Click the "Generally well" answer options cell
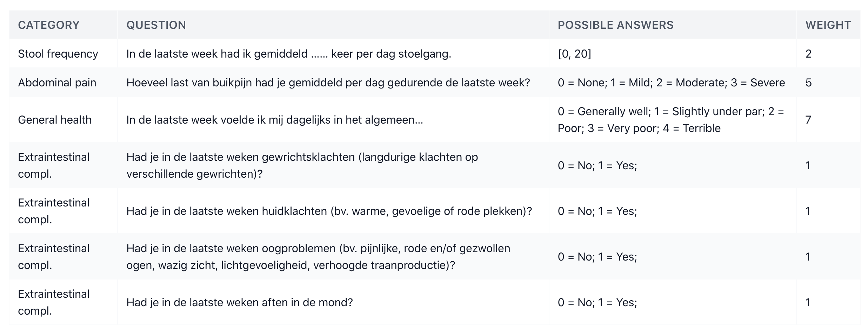Screen dimensions: 868x335 point(670,120)
